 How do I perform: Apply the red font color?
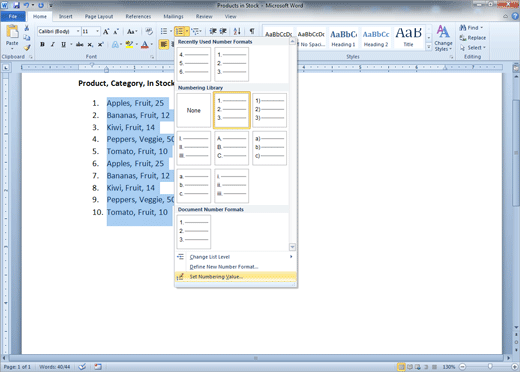click(x=145, y=44)
